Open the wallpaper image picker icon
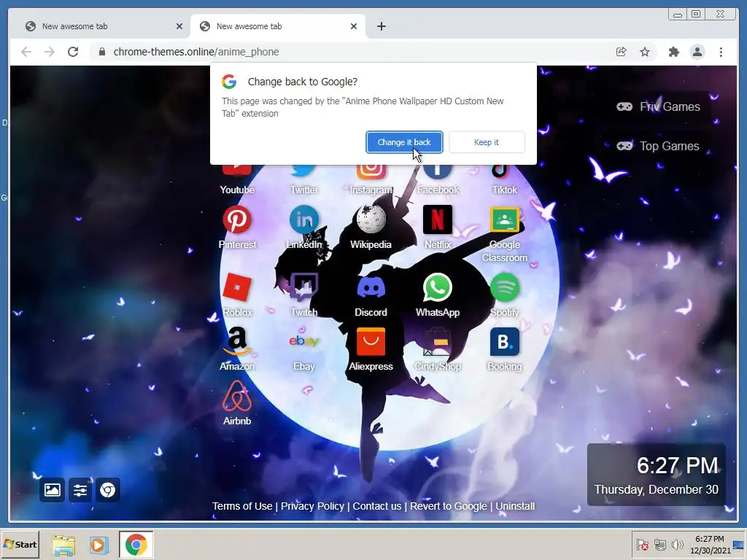The width and height of the screenshot is (747, 560). click(x=52, y=489)
